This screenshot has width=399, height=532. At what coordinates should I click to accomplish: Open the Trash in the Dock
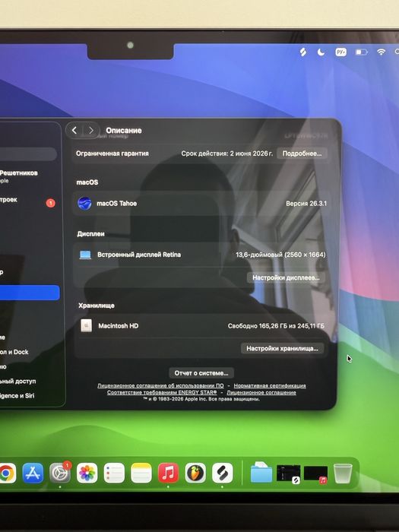[x=343, y=473]
